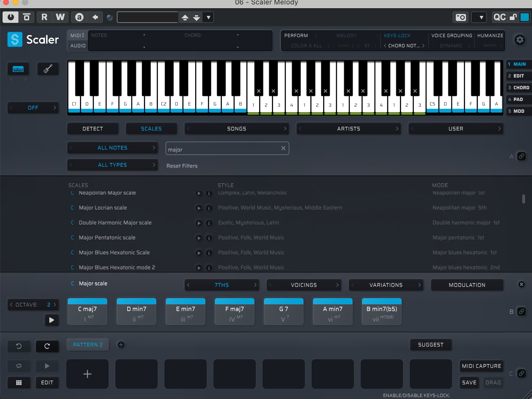532x399 pixels.
Task: Open the pad grid view icon
Action: point(19,382)
